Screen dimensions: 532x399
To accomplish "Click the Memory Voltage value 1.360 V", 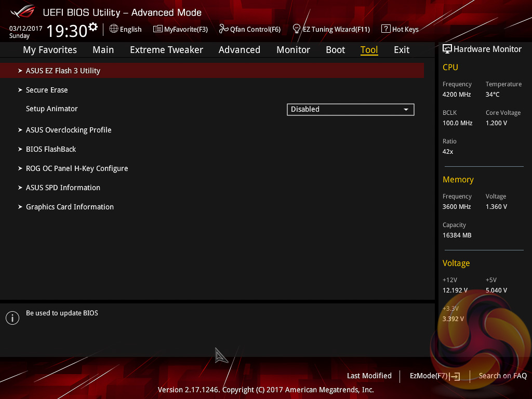I will coord(496,207).
